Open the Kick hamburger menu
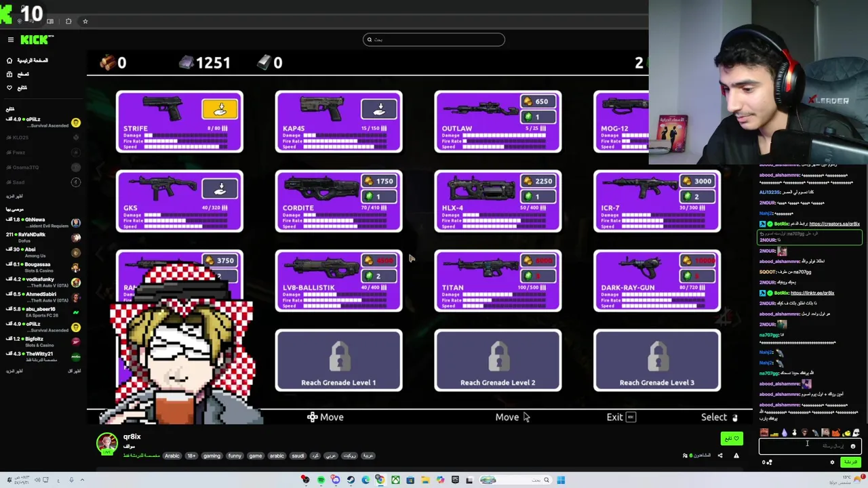 pos(10,40)
